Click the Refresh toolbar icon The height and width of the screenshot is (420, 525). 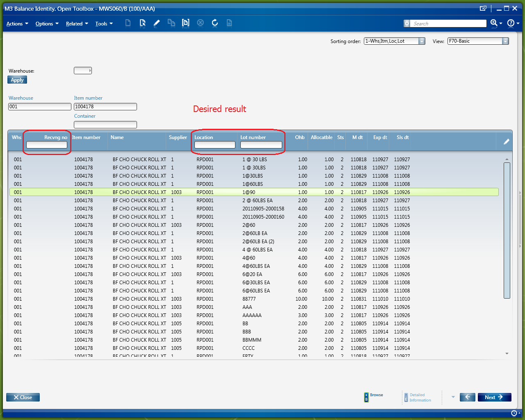(215, 23)
